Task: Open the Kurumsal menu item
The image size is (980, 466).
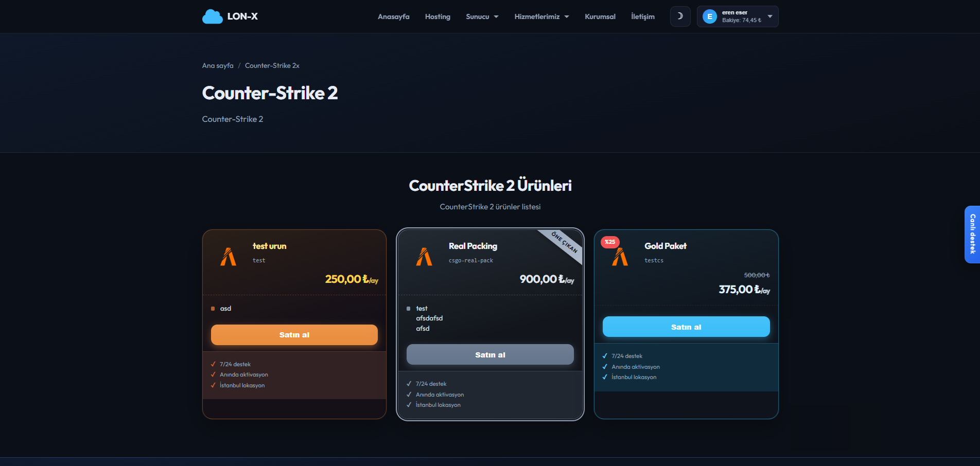Action: 600,16
